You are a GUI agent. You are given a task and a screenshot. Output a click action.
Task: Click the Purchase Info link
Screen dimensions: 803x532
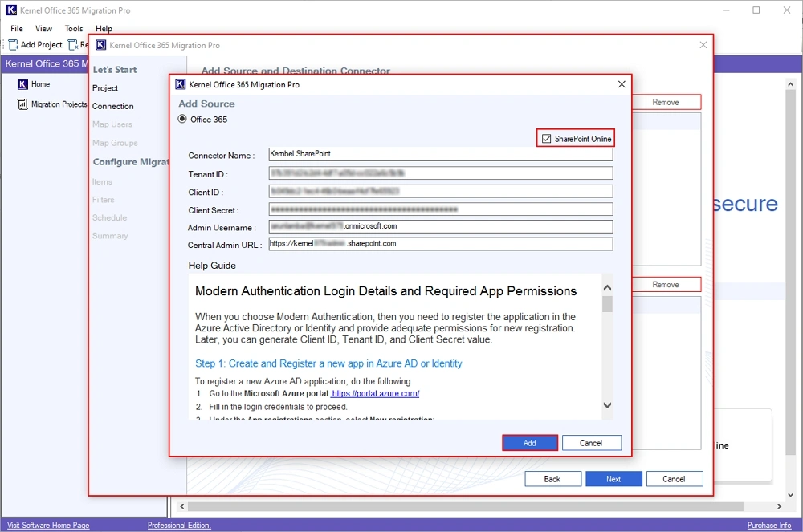coord(768,524)
